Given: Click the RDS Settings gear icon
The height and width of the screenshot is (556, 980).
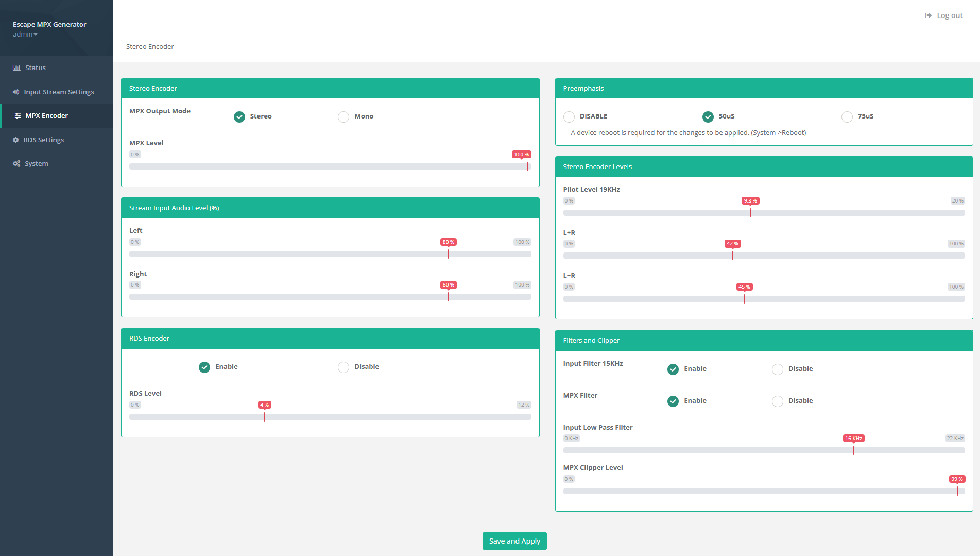Looking at the screenshot, I should 16,140.
